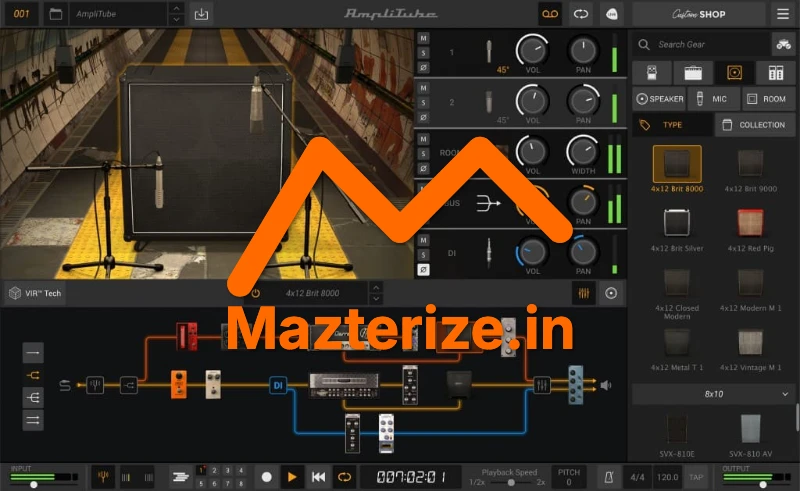Open the 4x12 Brit 8000 cabinet selector
The width and height of the screenshot is (800, 491).
coord(312,293)
